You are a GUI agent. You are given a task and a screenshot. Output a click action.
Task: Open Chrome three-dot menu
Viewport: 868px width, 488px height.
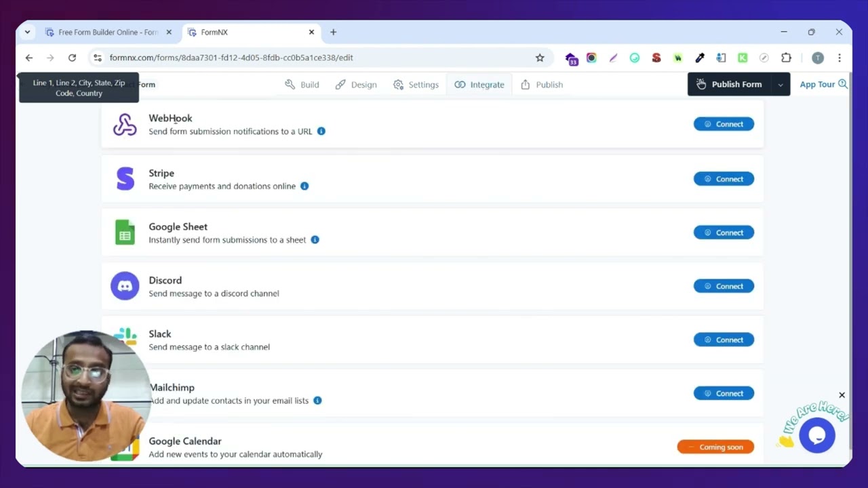pyautogui.click(x=840, y=58)
